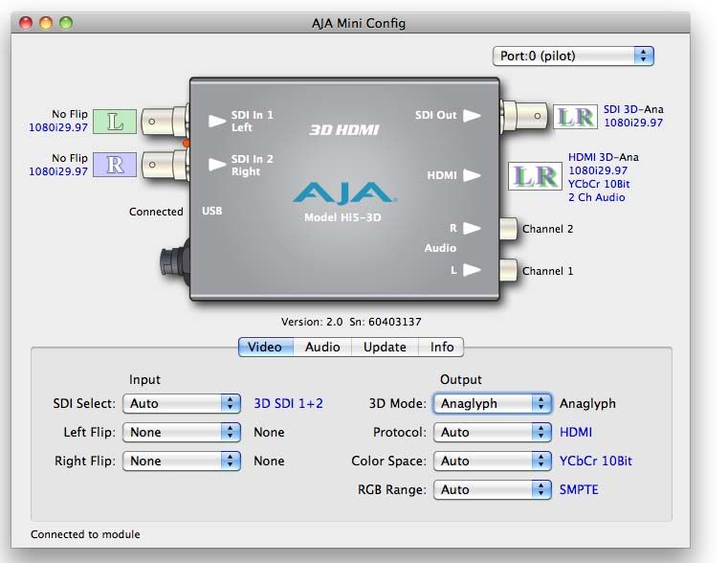Image resolution: width=728 pixels, height=563 pixels.
Task: Click 'Version: 2.0 Sn: 60403137' text
Action: tap(351, 322)
